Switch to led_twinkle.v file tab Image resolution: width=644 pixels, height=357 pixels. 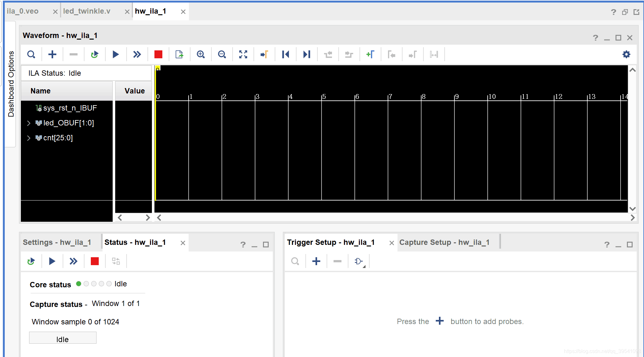point(87,11)
